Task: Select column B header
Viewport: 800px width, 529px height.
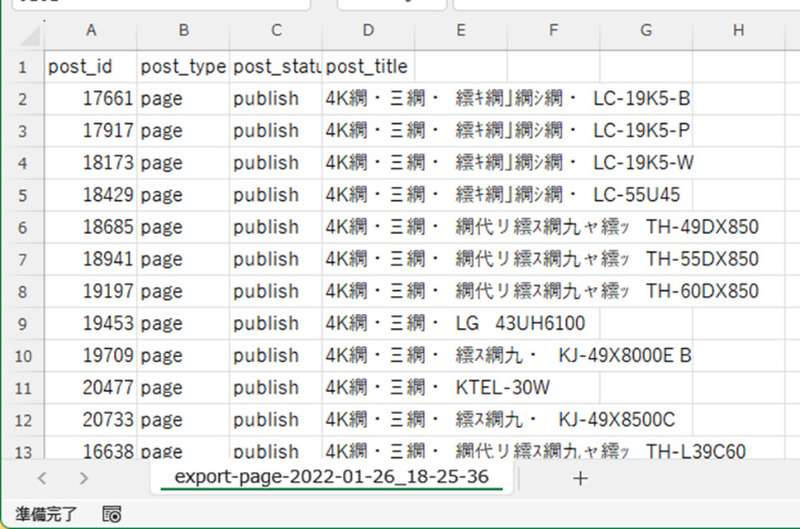Action: pos(184,31)
